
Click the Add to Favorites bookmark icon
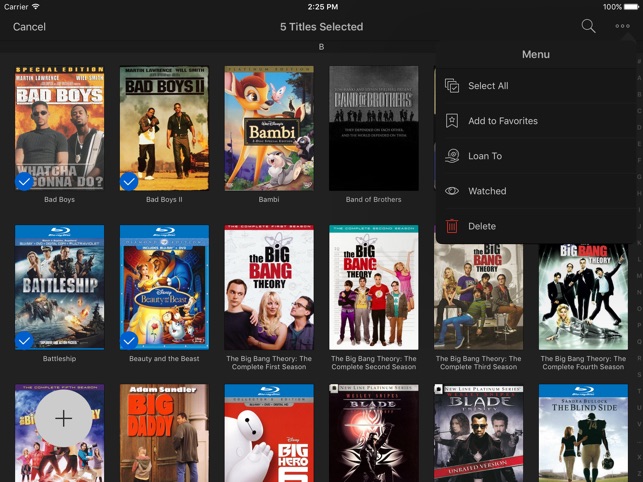452,121
